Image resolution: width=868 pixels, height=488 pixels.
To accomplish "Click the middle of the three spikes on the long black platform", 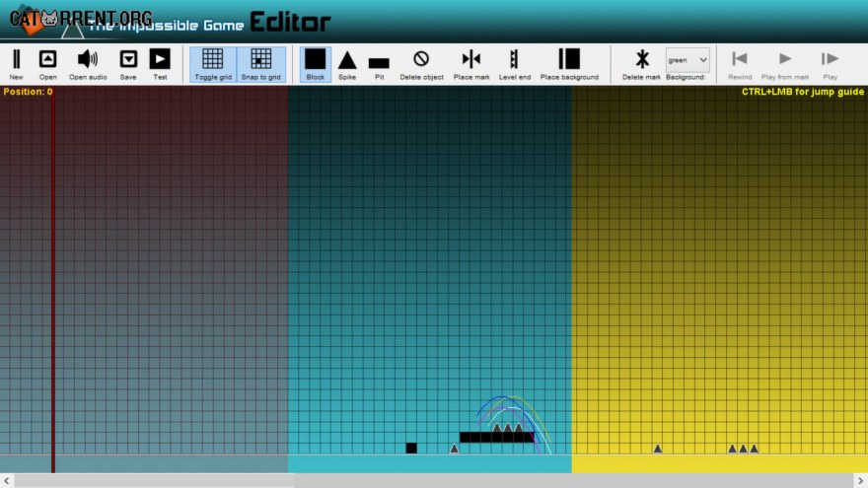I will click(x=508, y=427).
